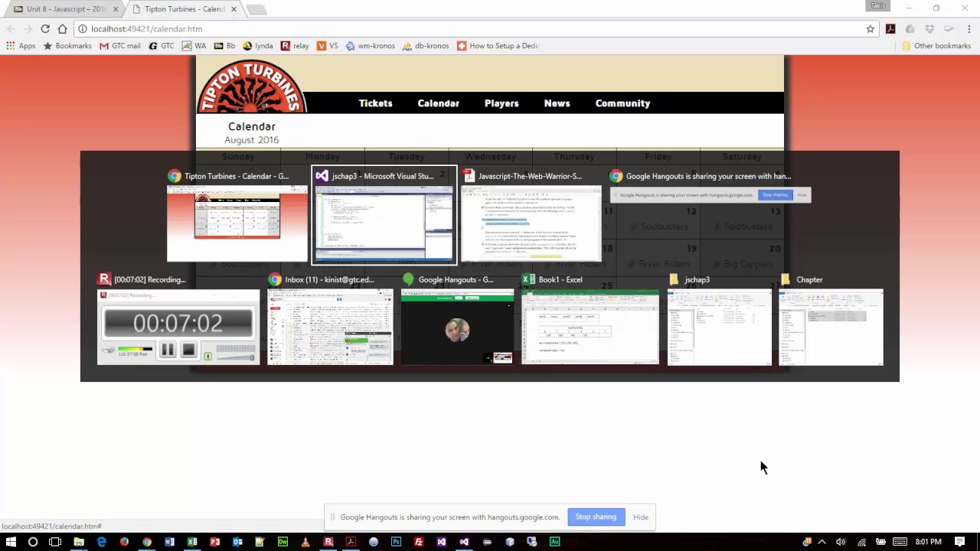This screenshot has height=551, width=980.
Task: Show hidden system tray icons
Action: (x=822, y=542)
